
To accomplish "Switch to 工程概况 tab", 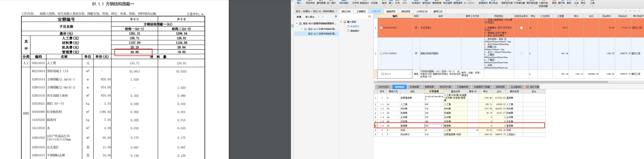I will coord(361,12).
